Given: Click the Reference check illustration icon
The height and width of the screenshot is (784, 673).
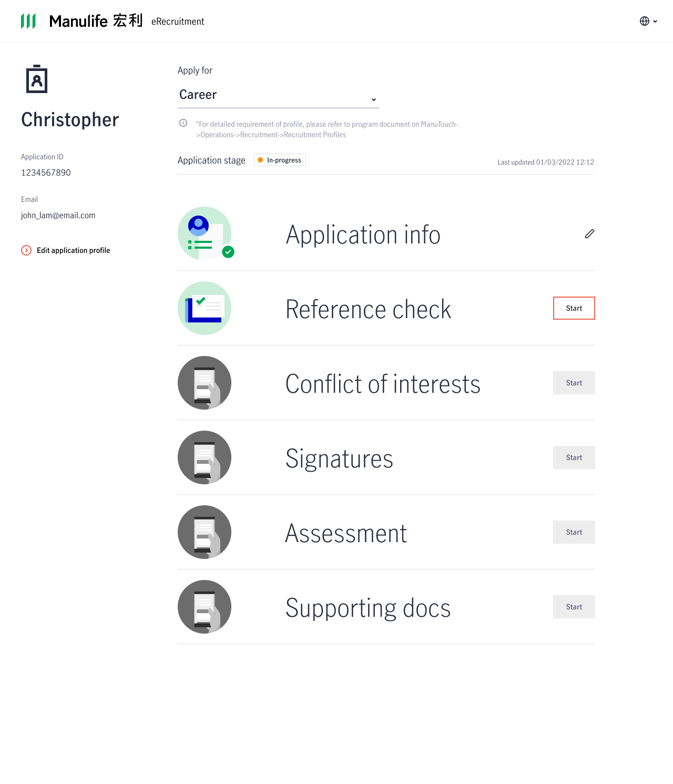Looking at the screenshot, I should coord(205,308).
